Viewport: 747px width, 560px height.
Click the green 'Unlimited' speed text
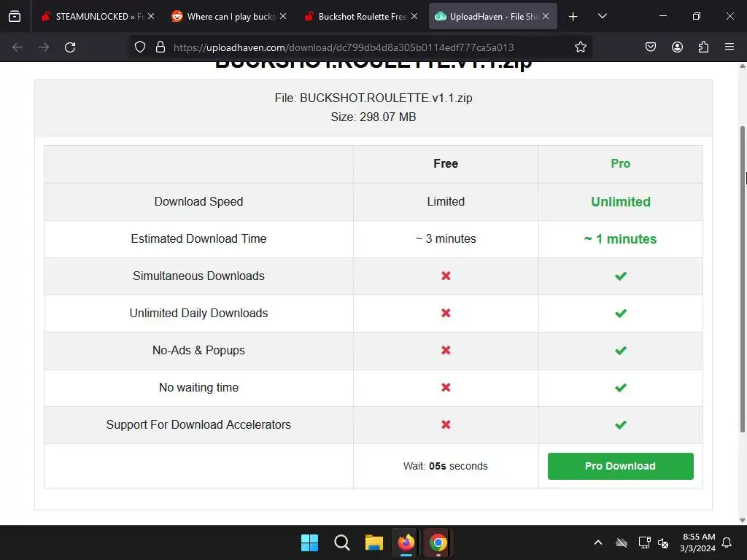click(620, 202)
